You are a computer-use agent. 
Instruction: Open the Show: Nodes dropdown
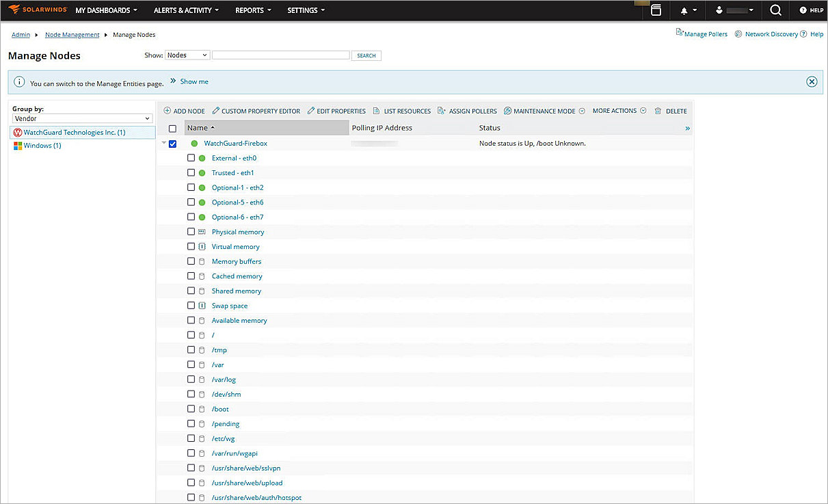(x=187, y=55)
